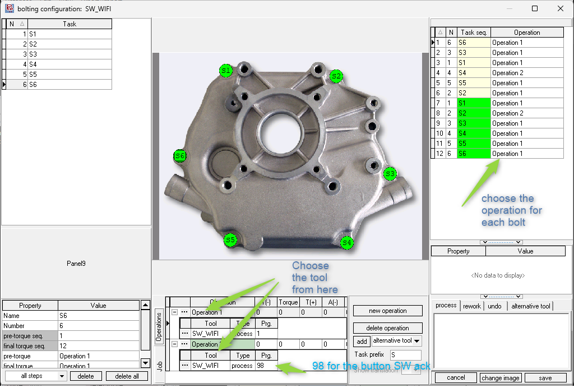Click the Task prefix input field
Screen dimensions: 574x392
click(x=405, y=354)
